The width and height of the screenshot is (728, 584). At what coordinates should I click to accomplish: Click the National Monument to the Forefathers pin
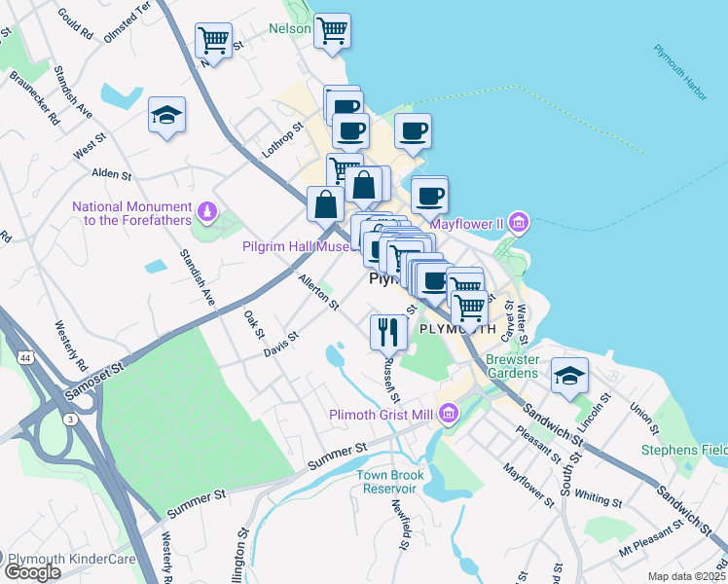click(x=207, y=212)
